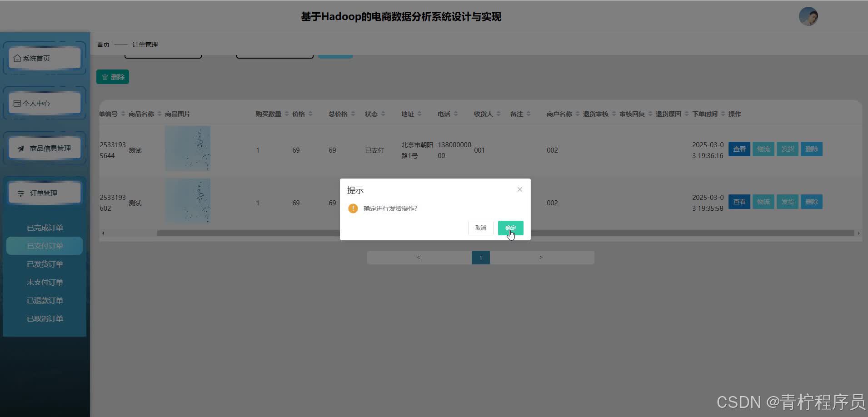Cancel the dialog with 取消 button
The height and width of the screenshot is (417, 868).
480,228
